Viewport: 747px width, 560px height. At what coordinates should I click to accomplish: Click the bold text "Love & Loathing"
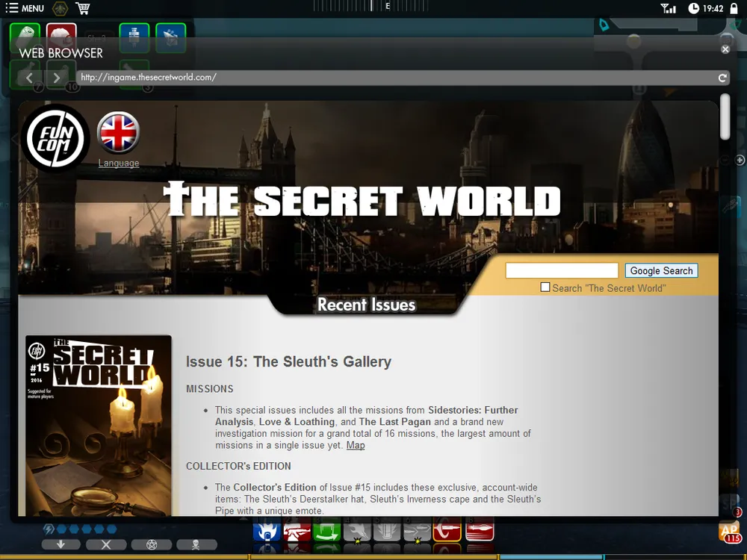click(x=297, y=422)
